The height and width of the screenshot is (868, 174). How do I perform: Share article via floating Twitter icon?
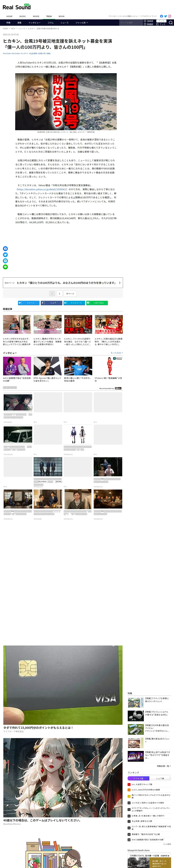tap(5, 255)
